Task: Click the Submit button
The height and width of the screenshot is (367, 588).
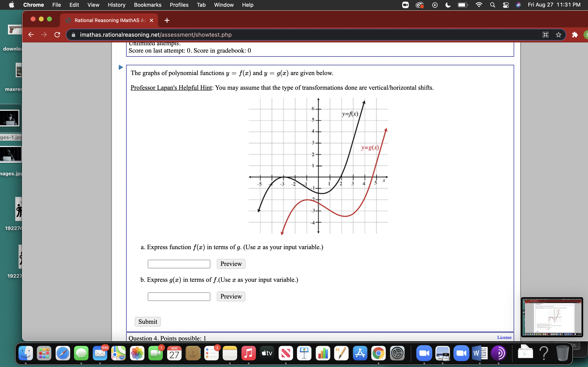Action: click(x=147, y=321)
